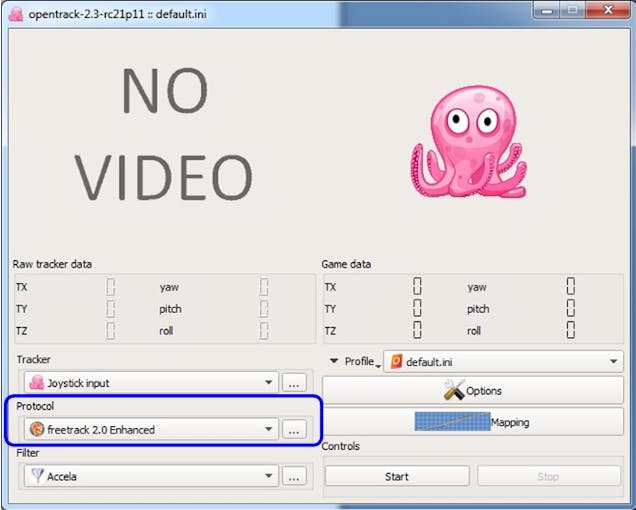
Task: Open the Protocol dropdown showing freetrack 2.0 Enhanced
Action: tap(151, 429)
